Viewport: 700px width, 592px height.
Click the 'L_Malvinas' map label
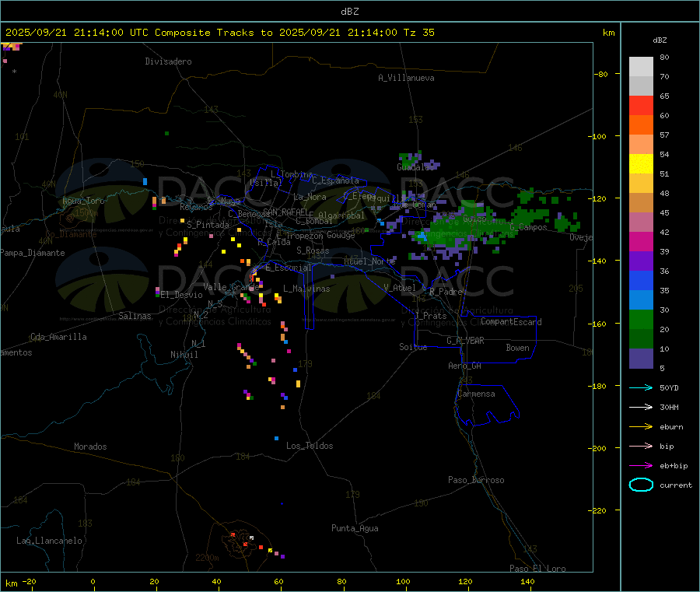pyautogui.click(x=306, y=289)
